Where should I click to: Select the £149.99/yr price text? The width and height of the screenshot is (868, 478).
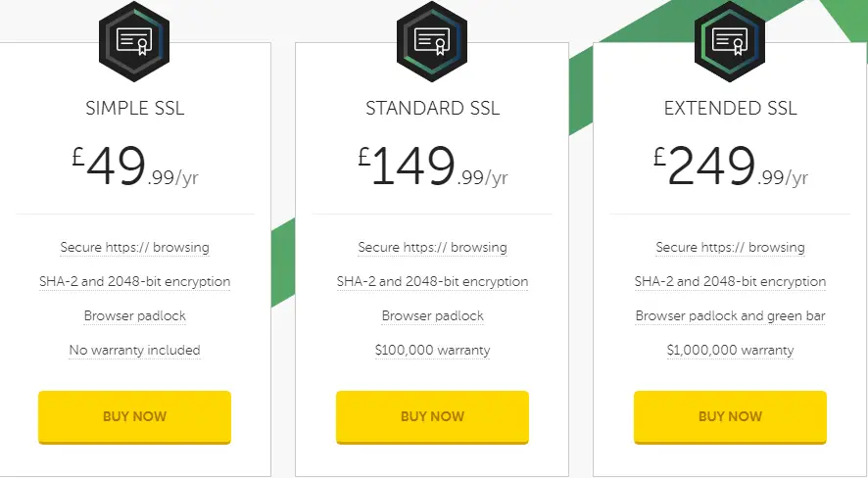coord(432,166)
